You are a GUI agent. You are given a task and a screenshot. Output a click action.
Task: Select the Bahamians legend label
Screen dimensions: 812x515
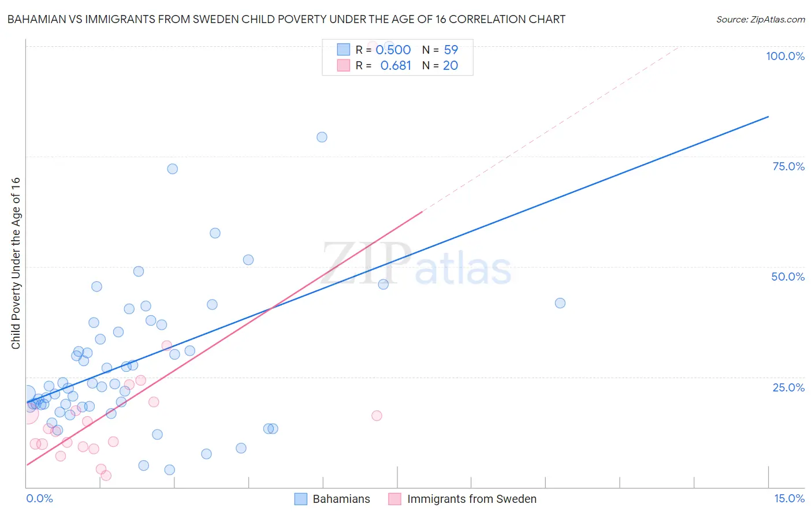(341, 499)
